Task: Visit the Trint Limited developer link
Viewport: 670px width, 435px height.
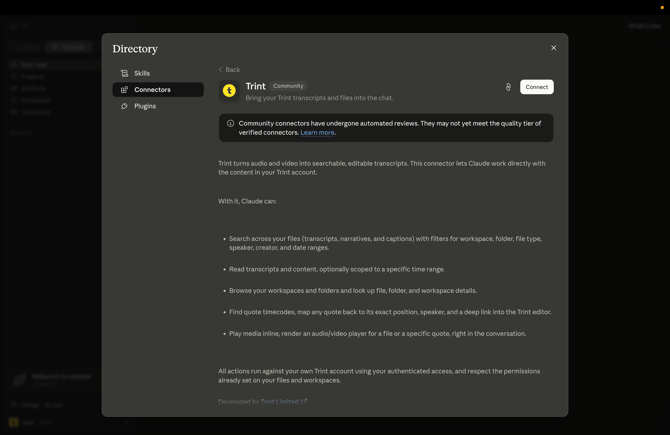Action: tap(279, 402)
